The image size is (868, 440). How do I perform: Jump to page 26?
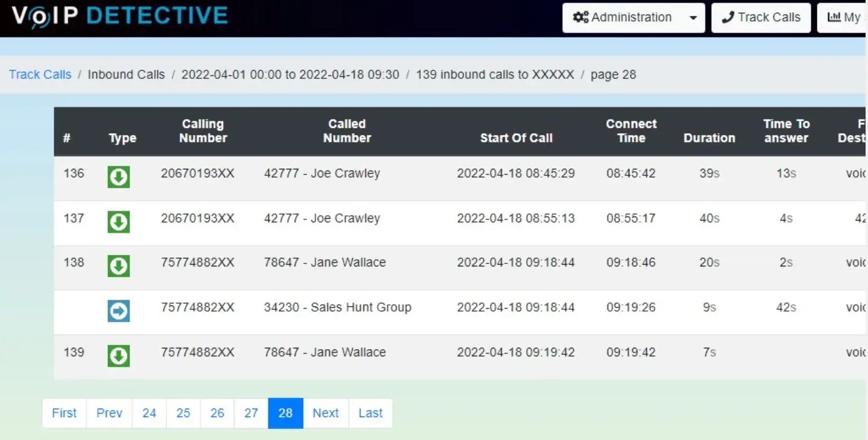(x=217, y=413)
